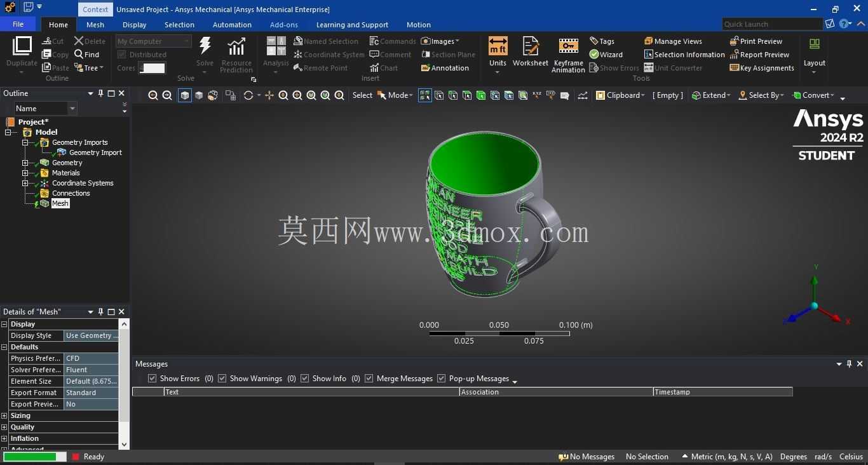Open the Automation ribbon tab
The width and height of the screenshot is (868, 465).
tap(232, 25)
